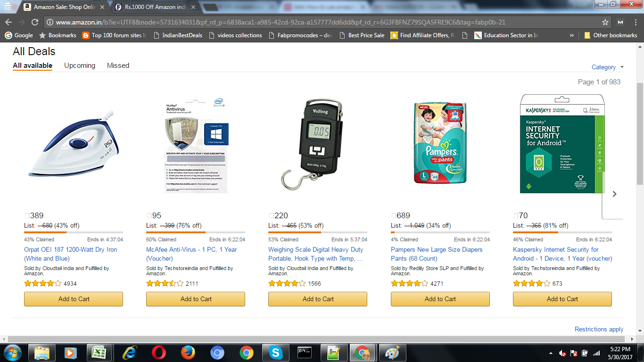Add the Orpat Dry Iron to cart
Viewport: 644px width, 362px height.
coord(74,299)
